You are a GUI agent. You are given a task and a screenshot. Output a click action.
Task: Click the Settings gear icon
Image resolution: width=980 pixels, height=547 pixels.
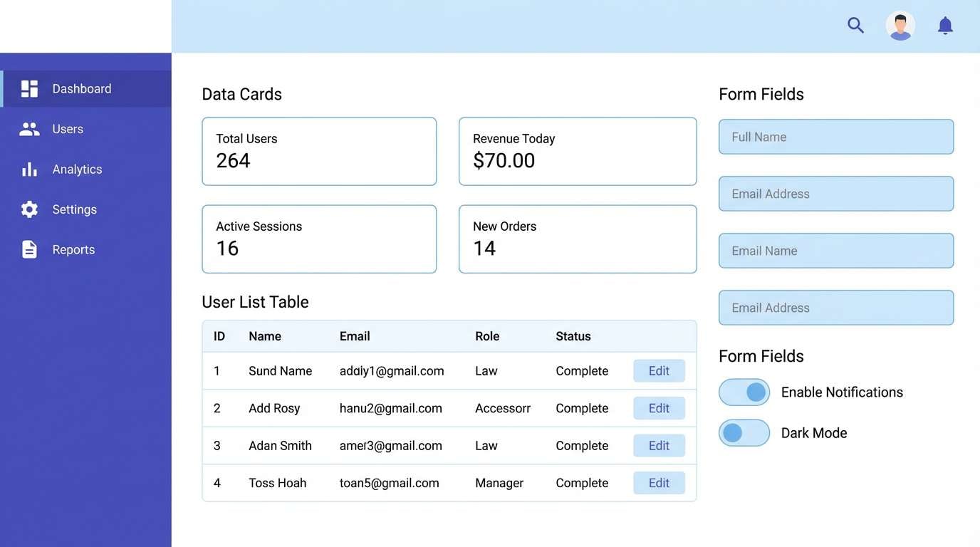(x=28, y=209)
